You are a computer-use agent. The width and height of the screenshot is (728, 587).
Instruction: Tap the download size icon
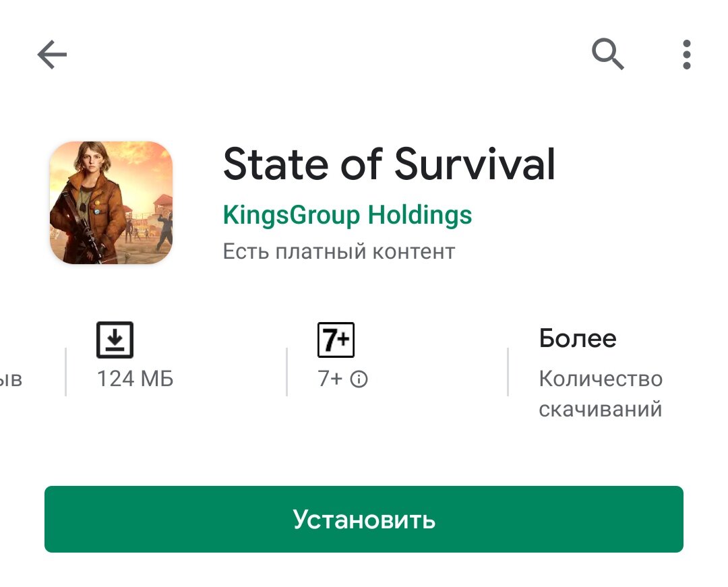(x=115, y=340)
